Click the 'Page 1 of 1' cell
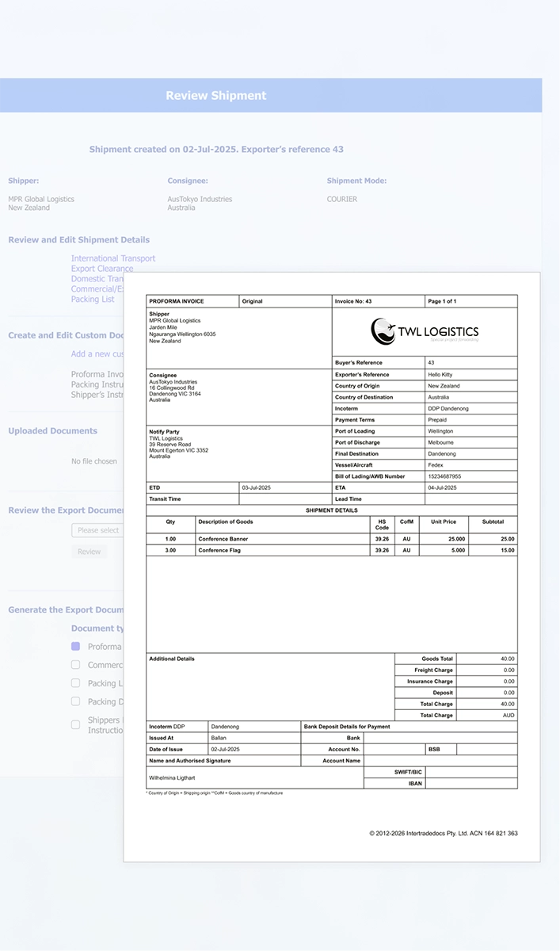This screenshot has width=560, height=951. click(x=471, y=301)
